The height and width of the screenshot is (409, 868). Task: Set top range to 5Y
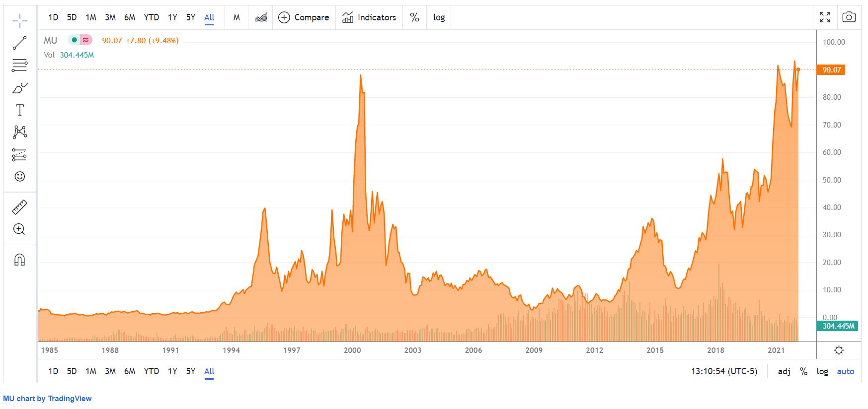pyautogui.click(x=191, y=17)
